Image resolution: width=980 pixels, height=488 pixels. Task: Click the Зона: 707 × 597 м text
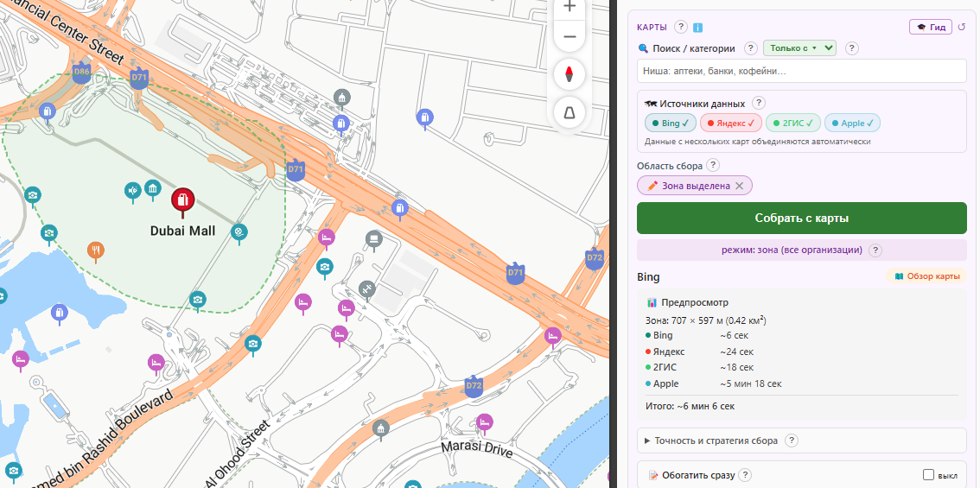click(706, 320)
